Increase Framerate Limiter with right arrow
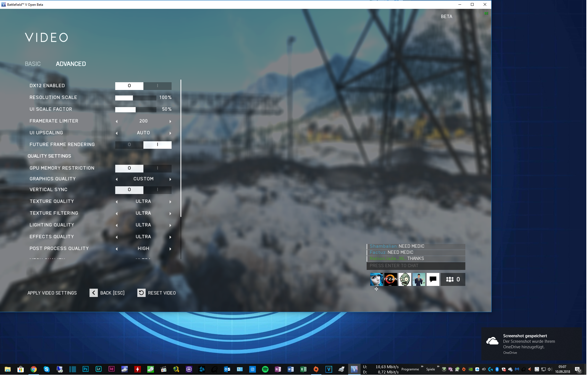588x377 pixels. pos(170,121)
